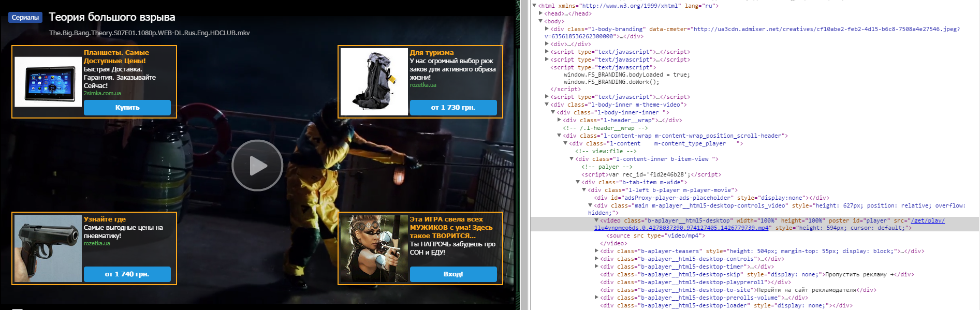Collapse the main m-aplayer controls_video div
The height and width of the screenshot is (310, 980).
tap(591, 205)
